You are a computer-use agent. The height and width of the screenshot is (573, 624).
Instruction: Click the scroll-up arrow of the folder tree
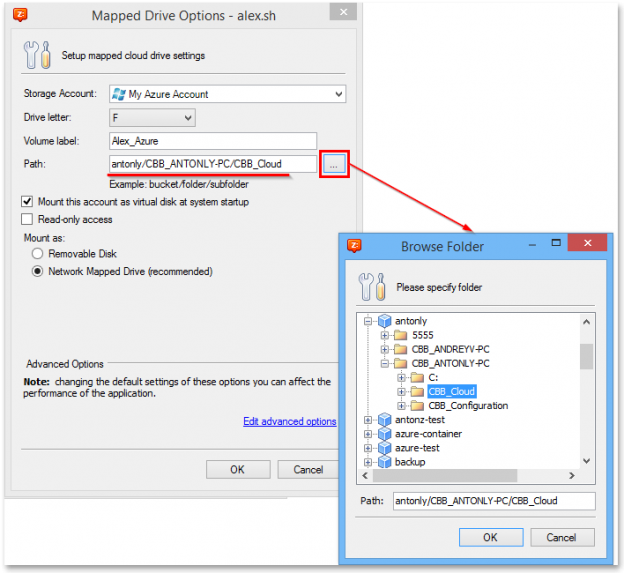[x=586, y=322]
